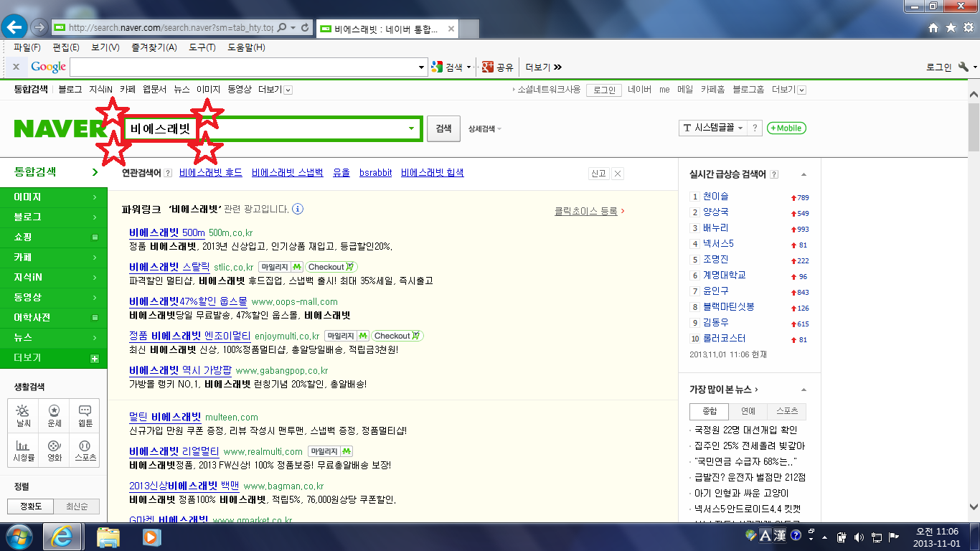The height and width of the screenshot is (551, 980).
Task: Expand the 상세검색 advanced search dropdown
Action: (485, 128)
